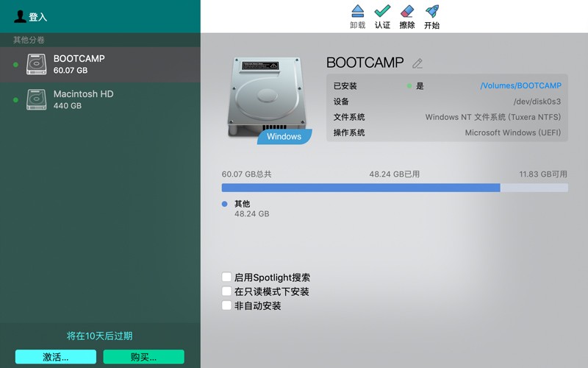Click the 60.07 GB总共 label

pos(246,174)
